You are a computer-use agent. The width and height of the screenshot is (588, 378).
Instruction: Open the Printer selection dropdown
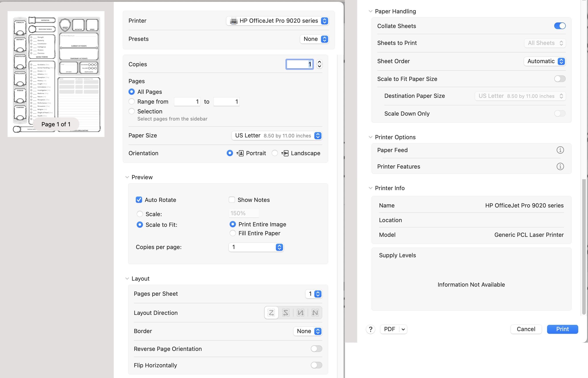277,21
